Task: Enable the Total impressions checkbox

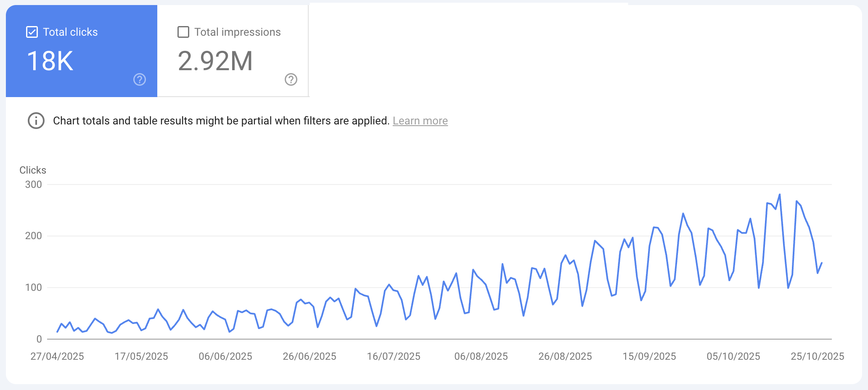Action: point(183,32)
